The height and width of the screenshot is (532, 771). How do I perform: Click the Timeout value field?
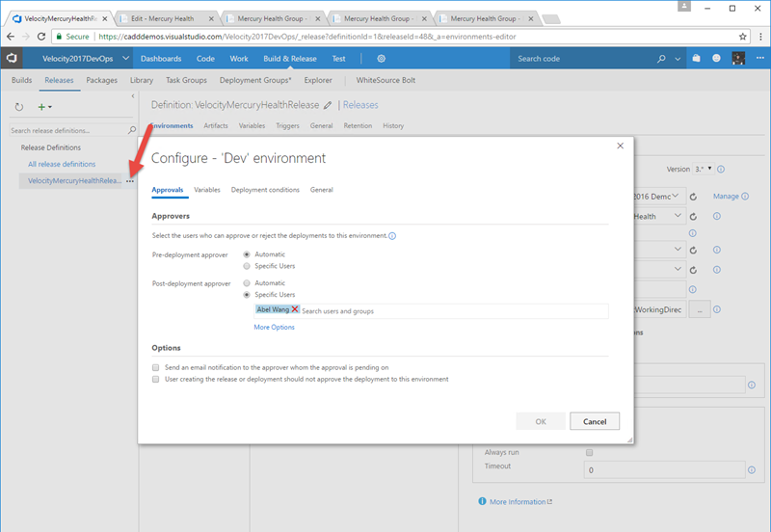pyautogui.click(x=664, y=470)
